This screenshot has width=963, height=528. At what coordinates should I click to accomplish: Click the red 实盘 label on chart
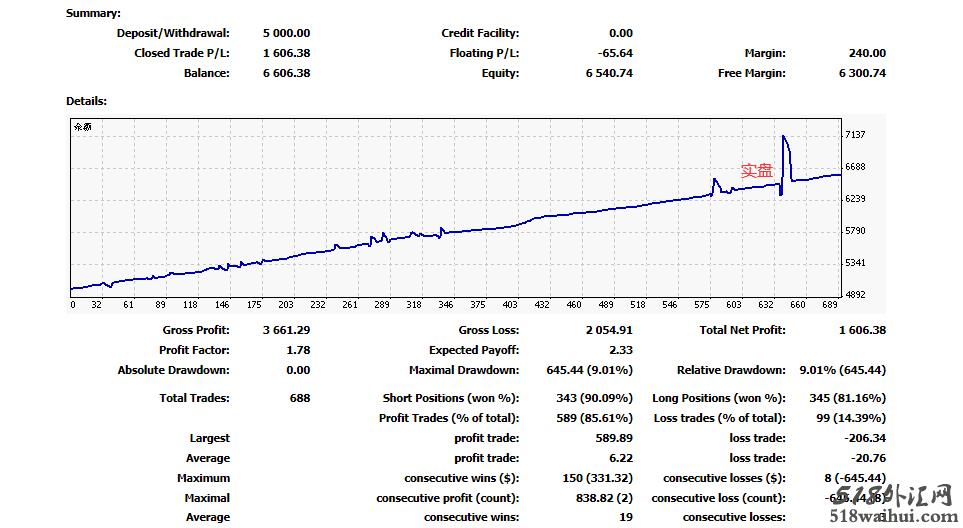(757, 171)
